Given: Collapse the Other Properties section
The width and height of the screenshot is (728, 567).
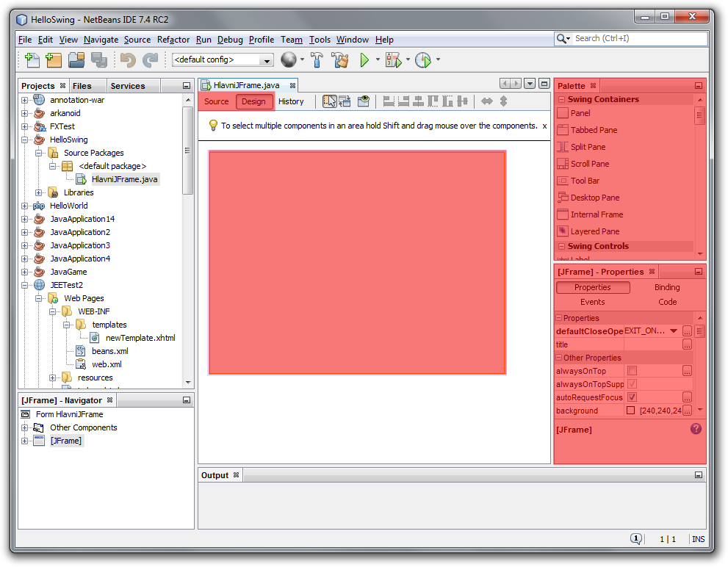Looking at the screenshot, I should click(x=561, y=358).
